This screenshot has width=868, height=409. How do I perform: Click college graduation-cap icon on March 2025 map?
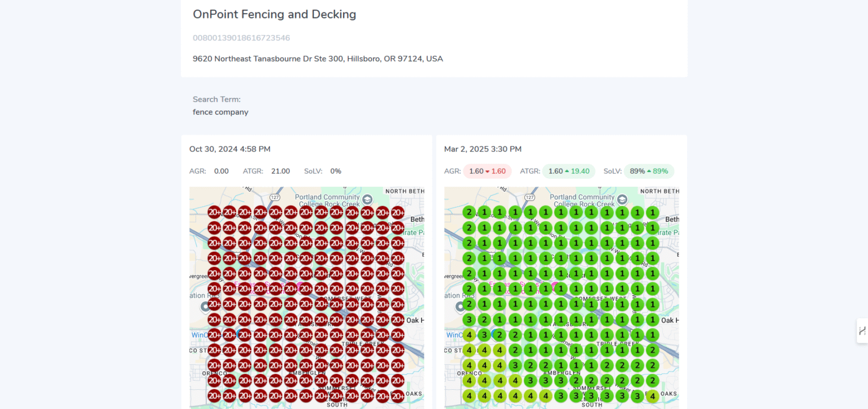coord(622,199)
